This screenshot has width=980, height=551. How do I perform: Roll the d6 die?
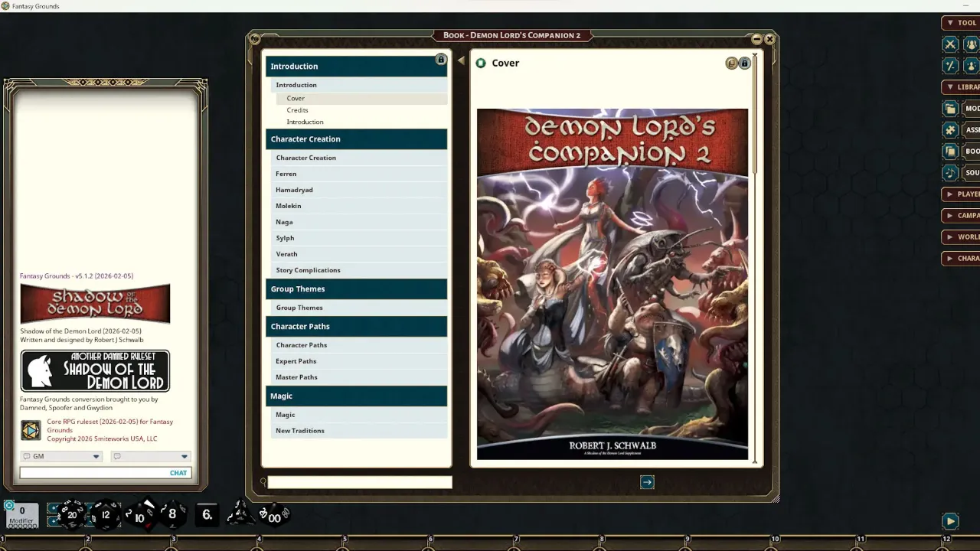point(207,514)
